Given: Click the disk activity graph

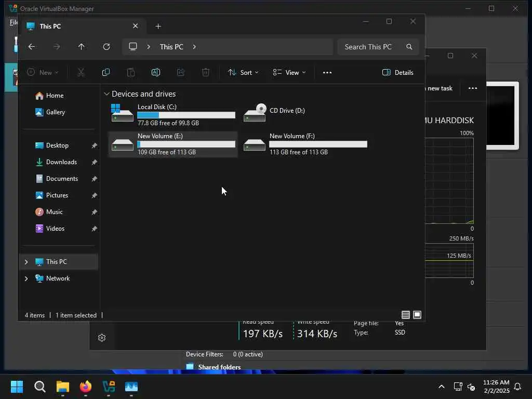Looking at the screenshot, I should click(x=449, y=181).
